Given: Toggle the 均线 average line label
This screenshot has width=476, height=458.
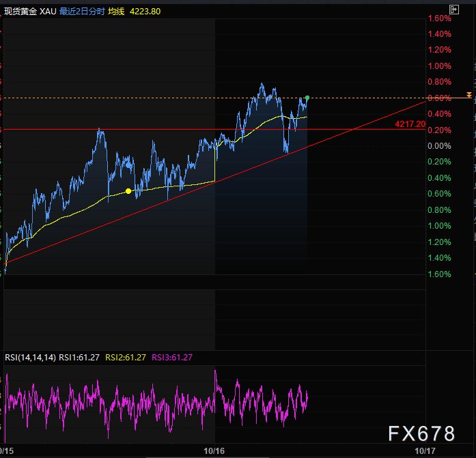Looking at the screenshot, I should coord(116,11).
